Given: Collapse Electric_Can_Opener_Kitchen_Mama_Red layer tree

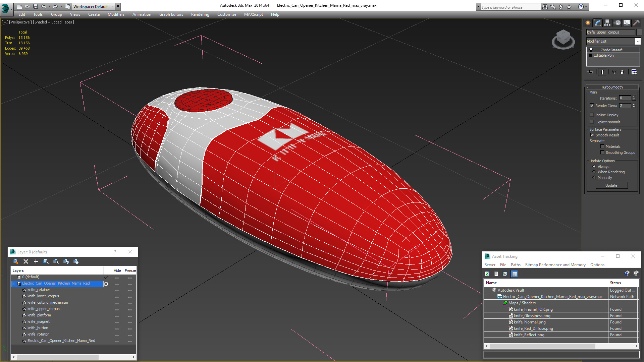Looking at the screenshot, I should tap(14, 284).
